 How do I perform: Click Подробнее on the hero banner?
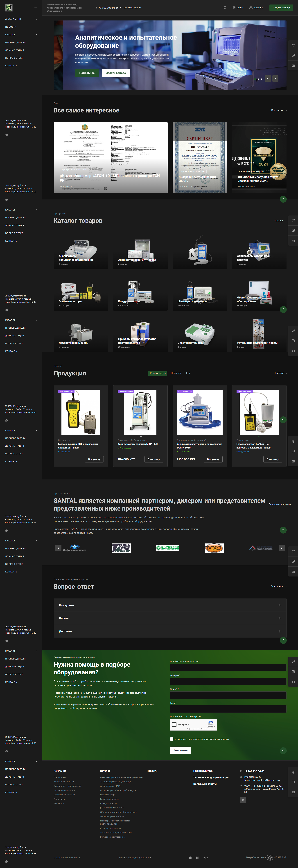[87, 73]
